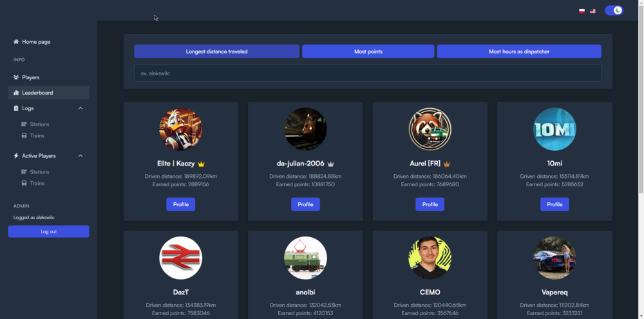
Task: Open Profile of da-julian-2006
Action: tap(305, 204)
